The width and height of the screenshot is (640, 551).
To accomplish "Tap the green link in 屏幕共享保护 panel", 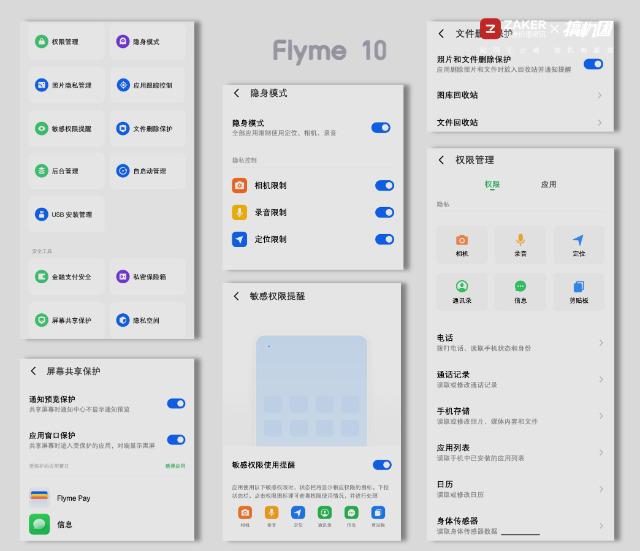I will (x=175, y=466).
